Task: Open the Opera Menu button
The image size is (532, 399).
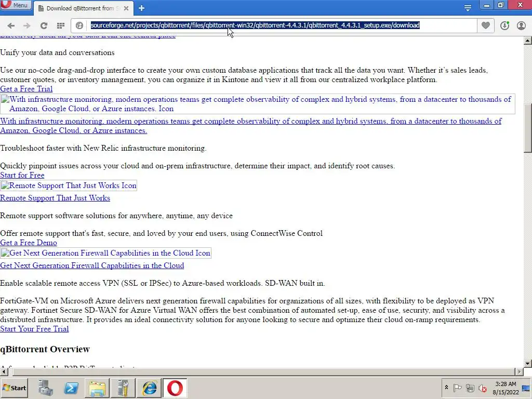Action: click(x=15, y=5)
